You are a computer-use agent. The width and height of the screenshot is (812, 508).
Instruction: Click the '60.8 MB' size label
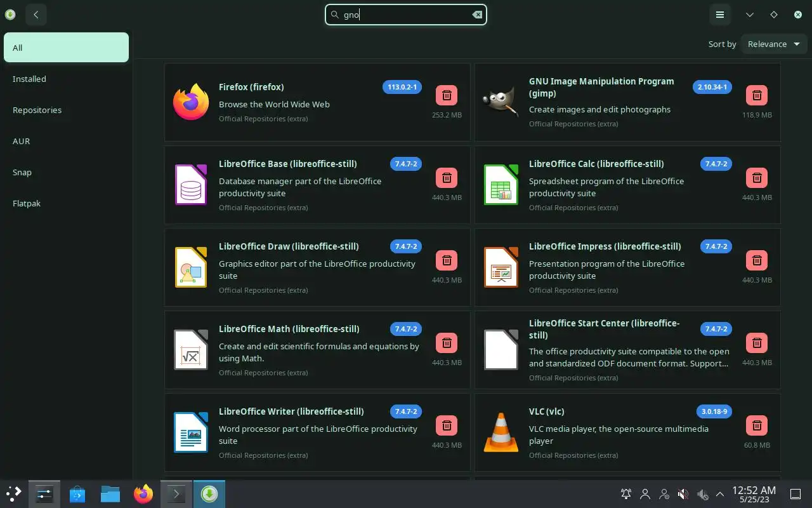coord(757,445)
